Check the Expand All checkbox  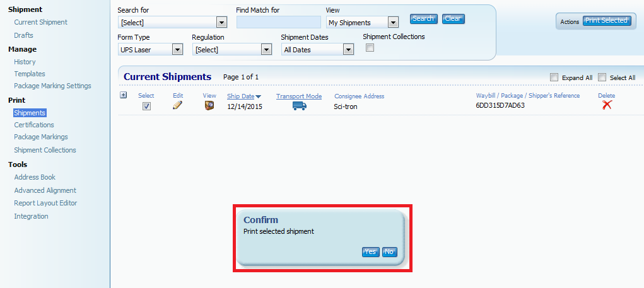(554, 78)
